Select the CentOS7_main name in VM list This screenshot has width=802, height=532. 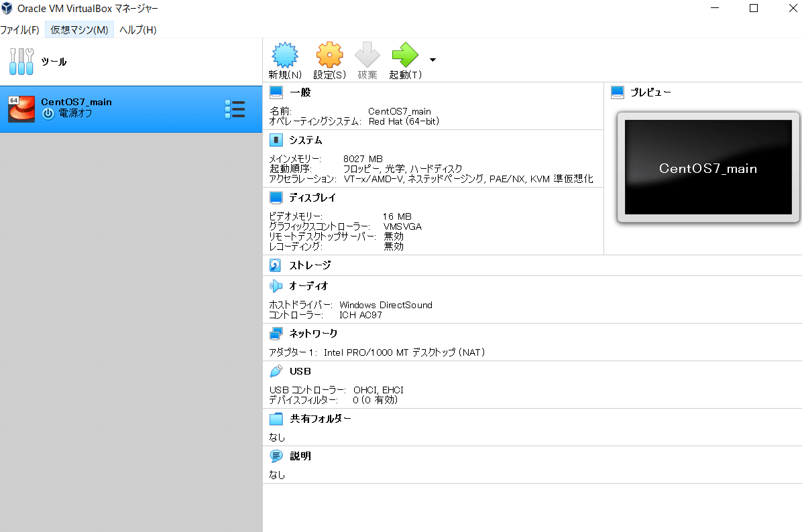[76, 103]
